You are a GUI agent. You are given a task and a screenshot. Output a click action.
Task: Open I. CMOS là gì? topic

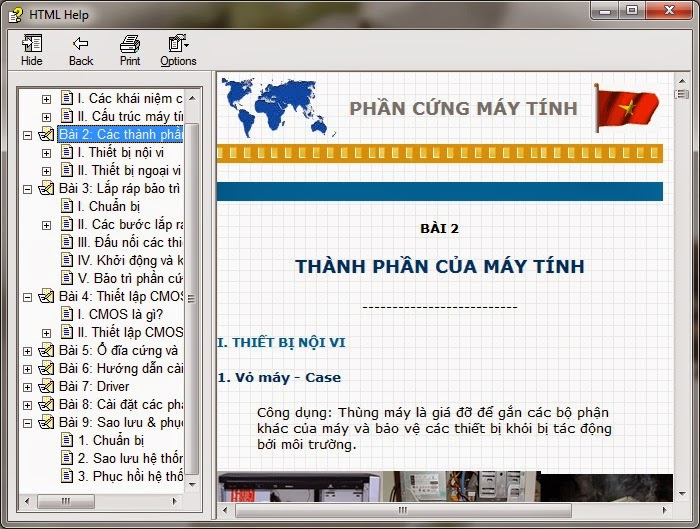tap(119, 314)
